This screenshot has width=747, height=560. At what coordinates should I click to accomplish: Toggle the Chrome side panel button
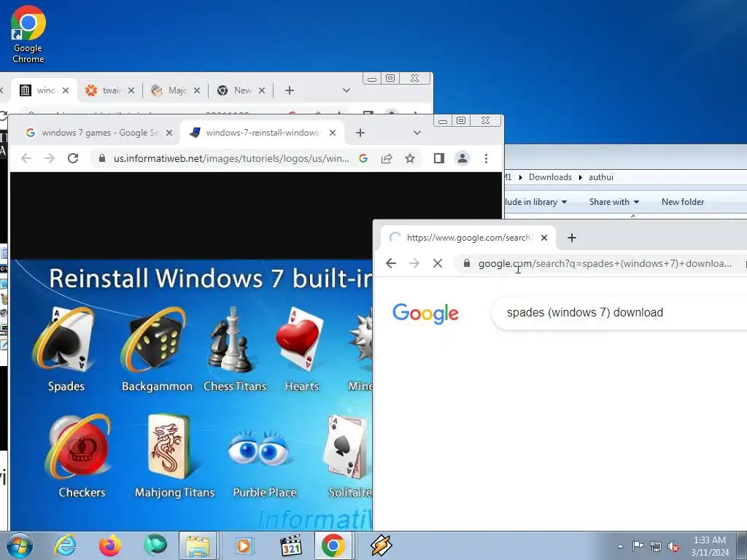coord(438,158)
